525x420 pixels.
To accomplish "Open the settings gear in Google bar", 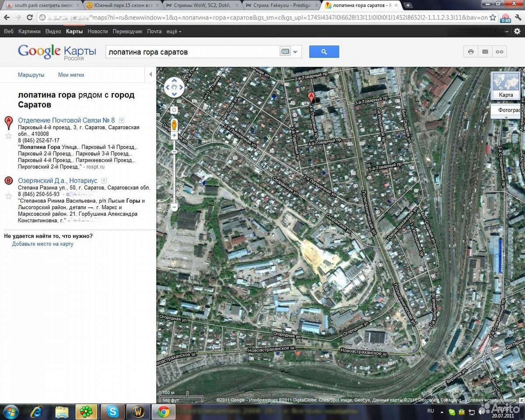I will (517, 31).
